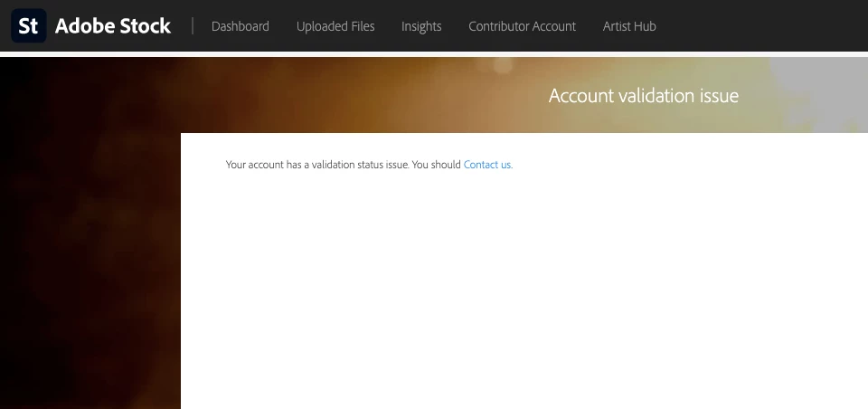Go to Uploaded Files
The image size is (868, 409).
[x=335, y=26]
